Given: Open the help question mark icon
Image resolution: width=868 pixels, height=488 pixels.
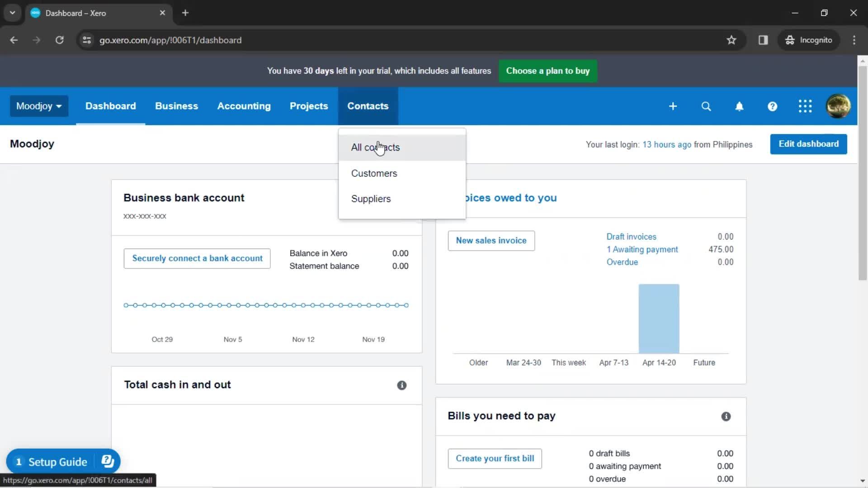Looking at the screenshot, I should 772,106.
